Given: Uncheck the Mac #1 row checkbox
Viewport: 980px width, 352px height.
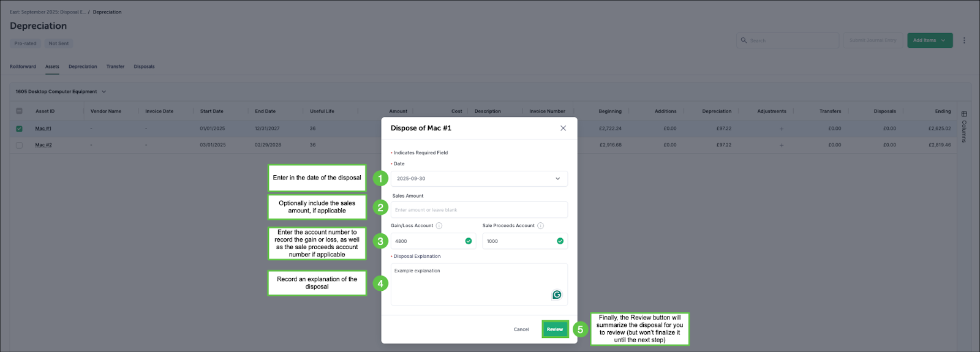Looking at the screenshot, I should [19, 129].
